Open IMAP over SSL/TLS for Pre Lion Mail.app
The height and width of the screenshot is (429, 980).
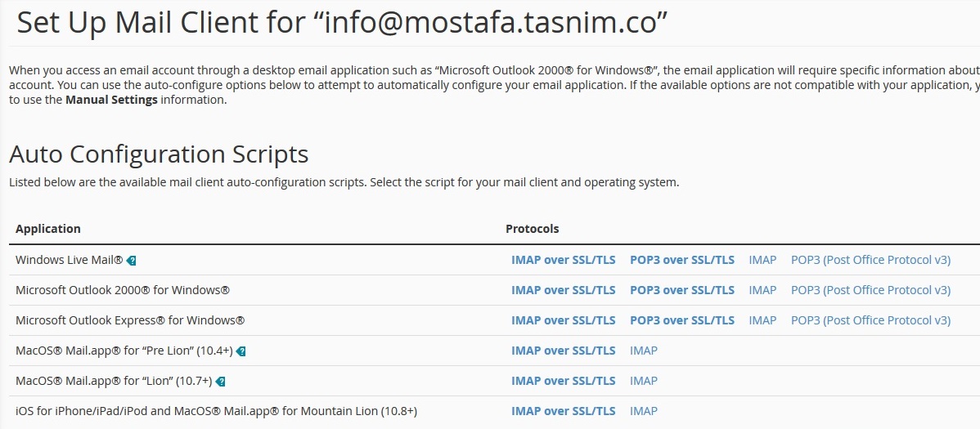tap(563, 351)
